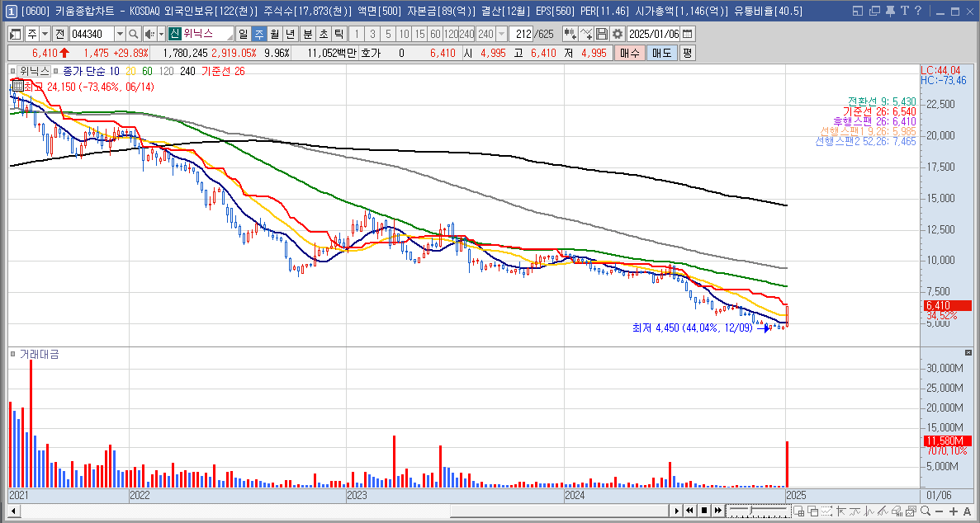Viewport: 980px width, 523px height.
Task: Click the stop playback button
Action: pos(703,511)
